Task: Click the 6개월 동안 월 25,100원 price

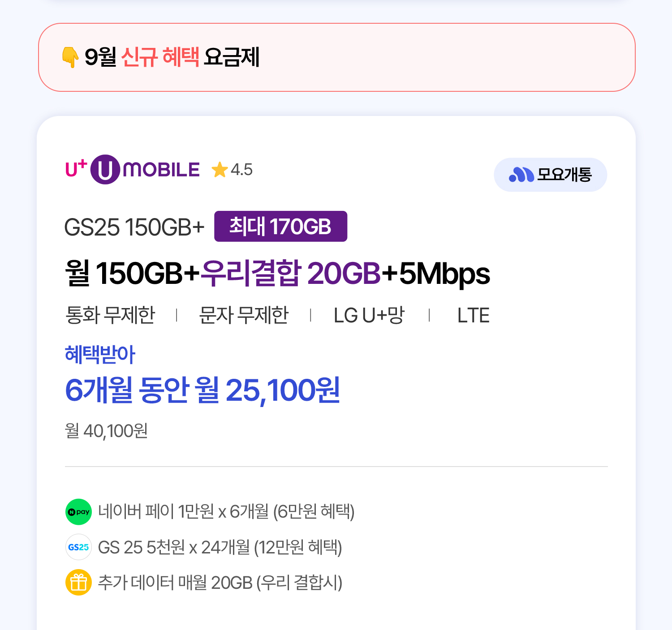Action: click(x=202, y=390)
